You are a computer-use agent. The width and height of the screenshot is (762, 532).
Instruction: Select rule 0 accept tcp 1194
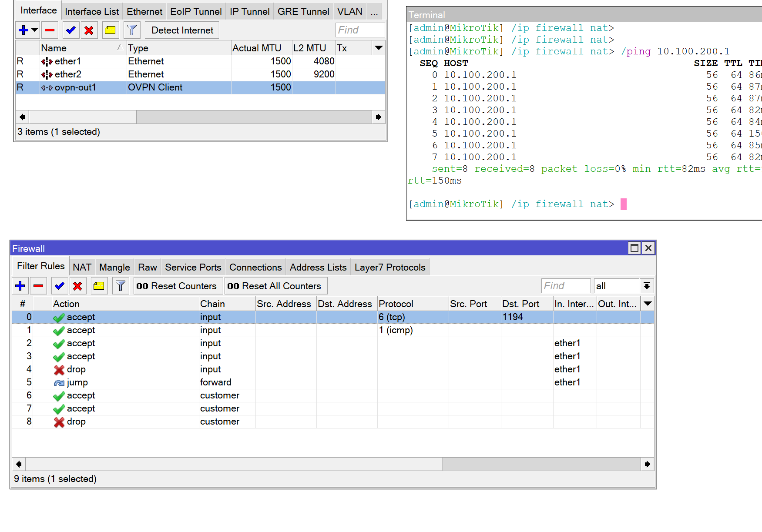[x=333, y=317]
